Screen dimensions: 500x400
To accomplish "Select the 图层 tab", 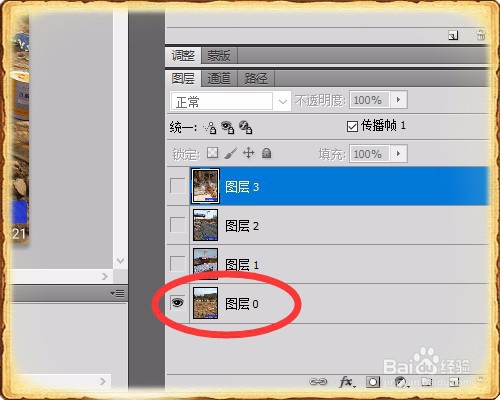I will coord(183,79).
